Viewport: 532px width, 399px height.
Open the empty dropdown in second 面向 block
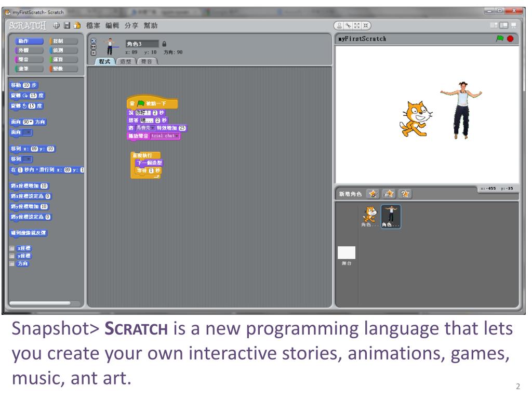point(27,132)
